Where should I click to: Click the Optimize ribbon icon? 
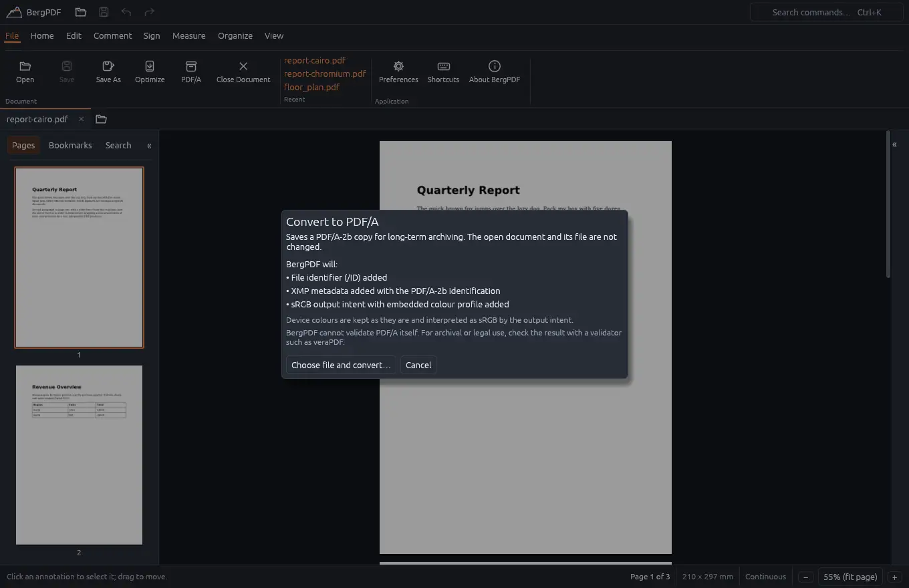[150, 72]
